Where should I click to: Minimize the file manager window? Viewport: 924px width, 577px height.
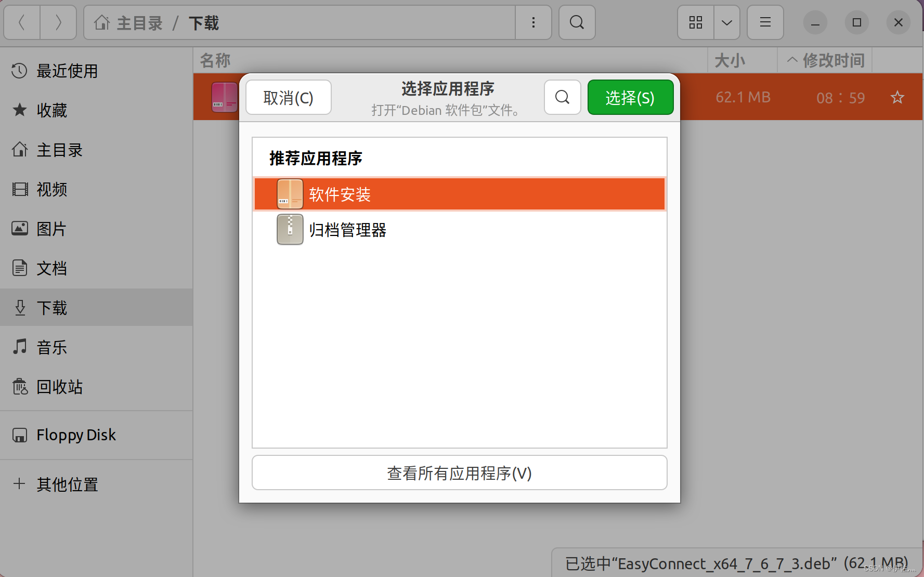pyautogui.click(x=815, y=23)
